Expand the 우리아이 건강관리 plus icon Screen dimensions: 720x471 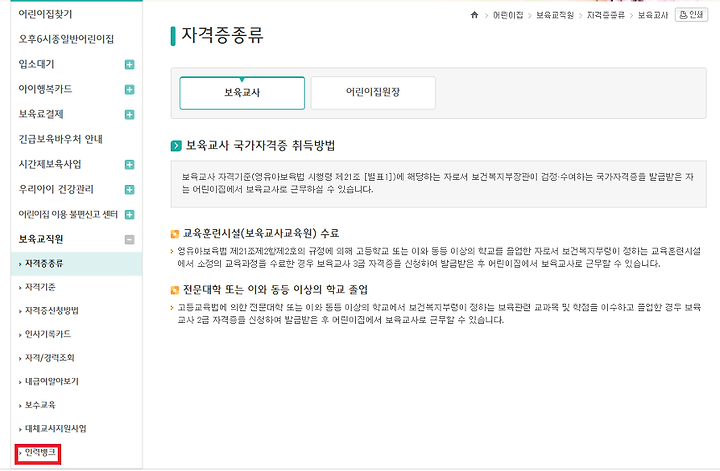(129, 190)
